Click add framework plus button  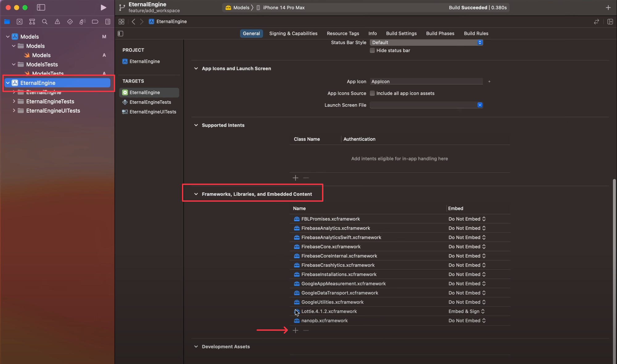pyautogui.click(x=296, y=330)
